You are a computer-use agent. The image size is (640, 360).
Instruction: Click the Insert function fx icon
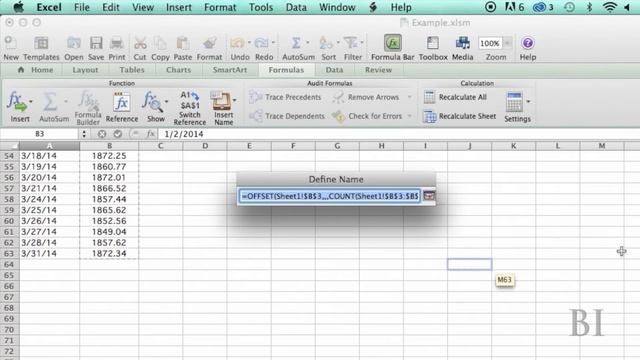click(x=16, y=101)
